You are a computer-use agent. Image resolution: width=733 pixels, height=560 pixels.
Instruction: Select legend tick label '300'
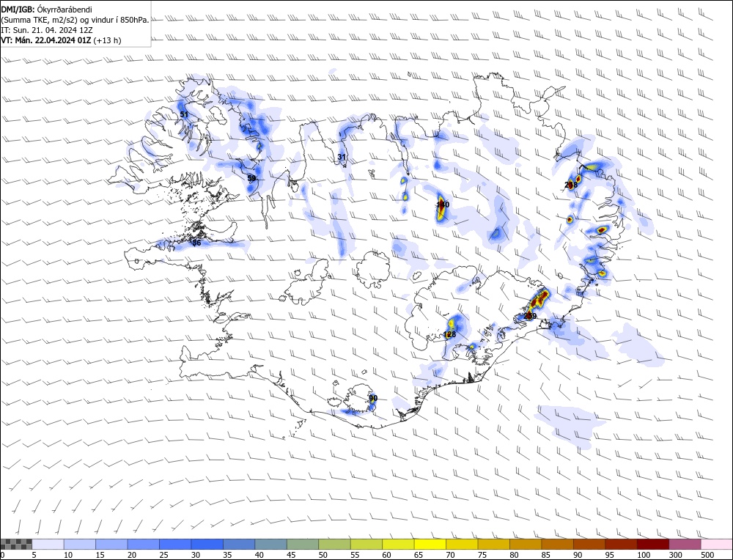pyautogui.click(x=675, y=555)
